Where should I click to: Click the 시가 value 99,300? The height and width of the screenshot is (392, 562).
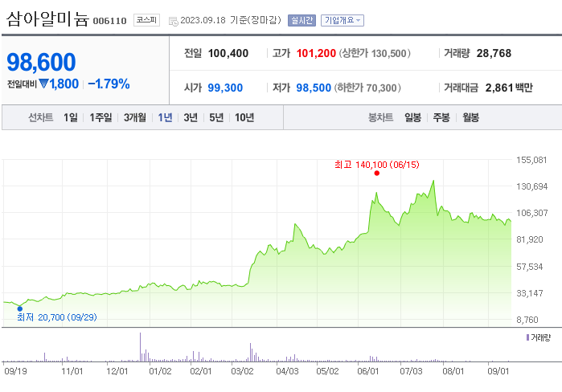point(225,88)
